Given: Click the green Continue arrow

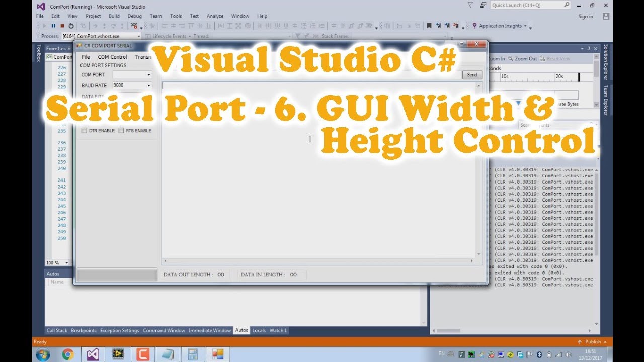Looking at the screenshot, I should tap(44, 26).
